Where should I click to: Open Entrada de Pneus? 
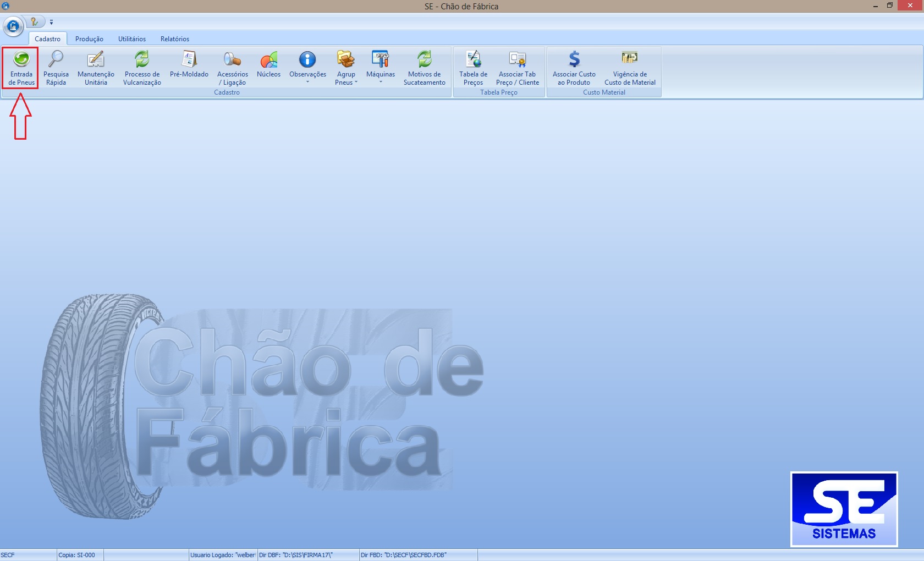21,67
